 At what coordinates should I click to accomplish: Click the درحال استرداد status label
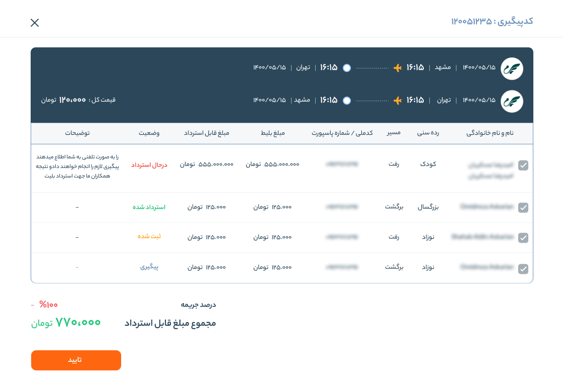[x=149, y=165]
